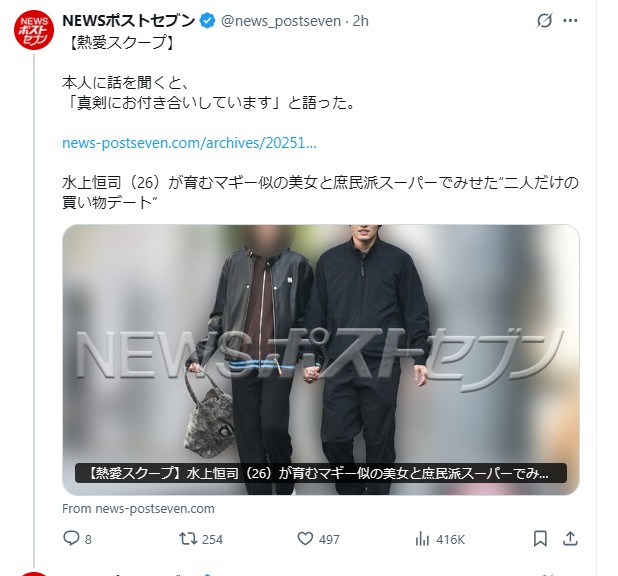Click the 254 repost count
The height and width of the screenshot is (576, 618).
pos(212,539)
